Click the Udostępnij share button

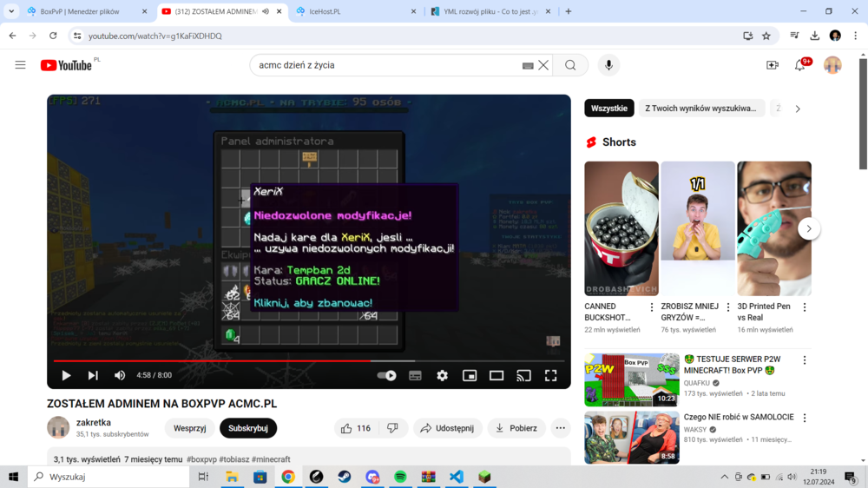pyautogui.click(x=447, y=428)
